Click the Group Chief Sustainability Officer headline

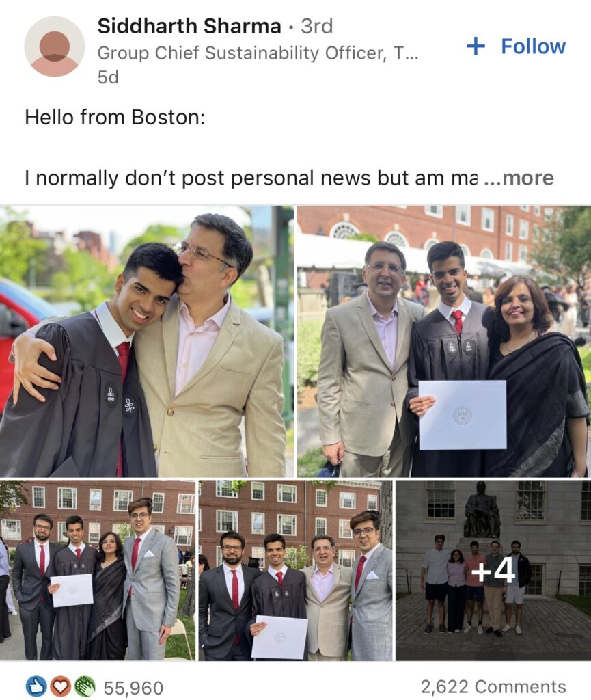coord(258,53)
